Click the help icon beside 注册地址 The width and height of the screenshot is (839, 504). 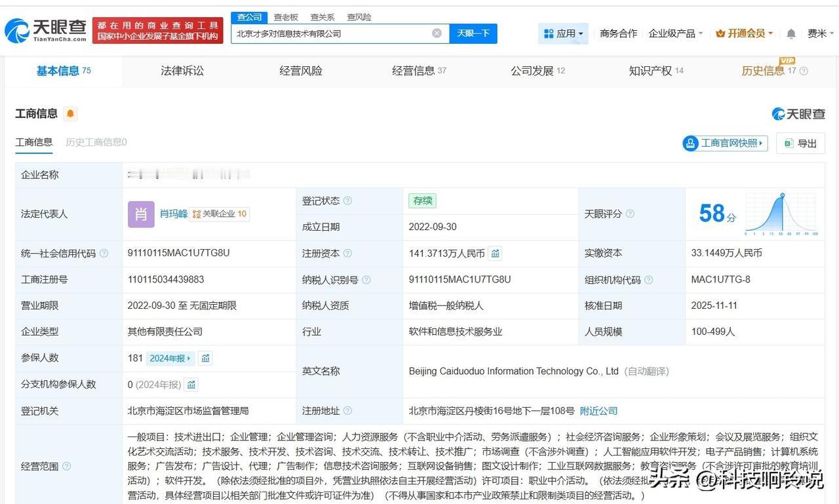point(347,411)
